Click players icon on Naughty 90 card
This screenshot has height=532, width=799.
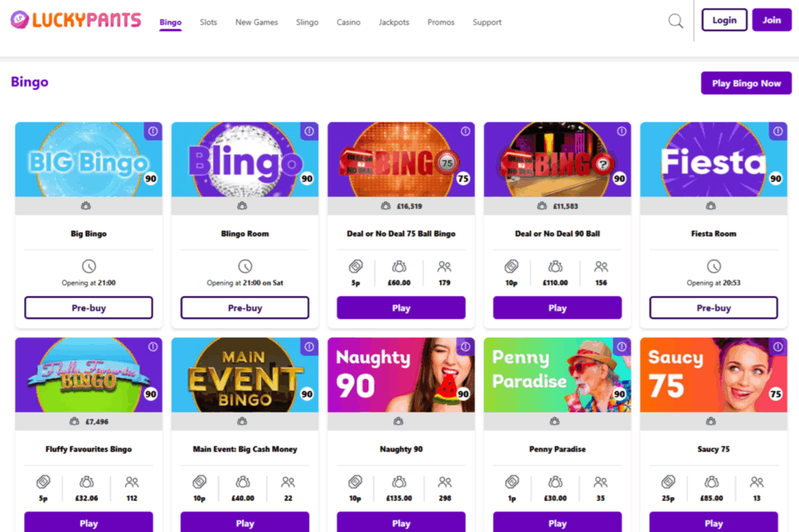click(x=444, y=481)
